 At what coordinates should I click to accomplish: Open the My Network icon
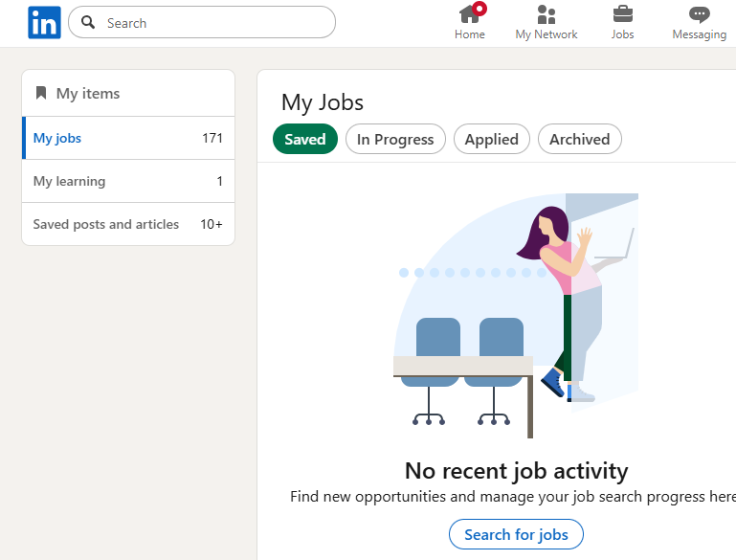pos(546,14)
